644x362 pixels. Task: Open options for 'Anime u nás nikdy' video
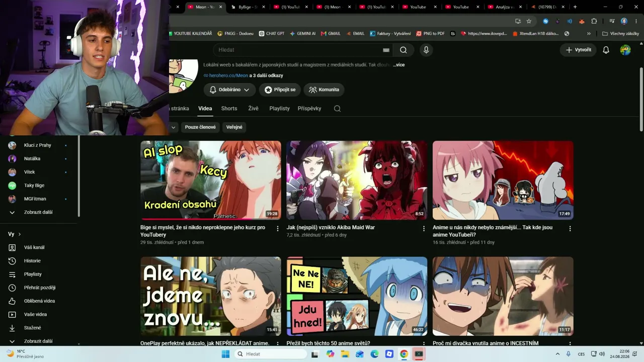point(570,229)
